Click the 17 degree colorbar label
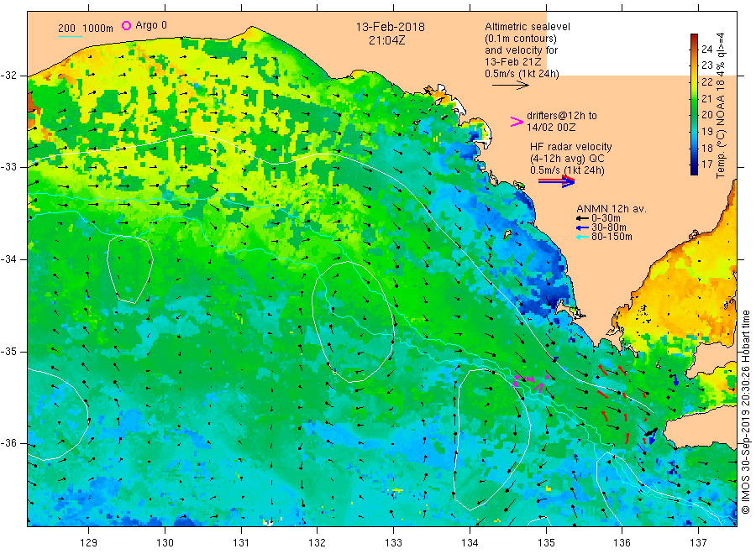 [706, 165]
